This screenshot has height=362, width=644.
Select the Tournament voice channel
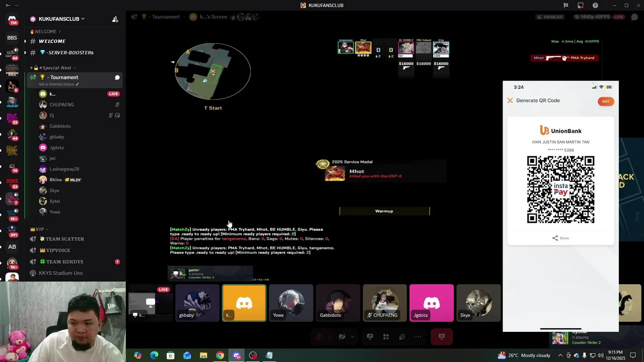(64, 77)
